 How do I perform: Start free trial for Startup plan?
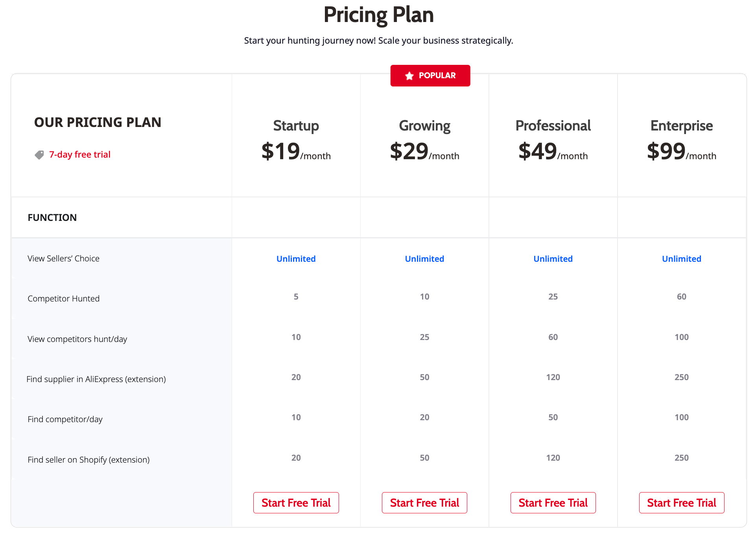(x=296, y=503)
